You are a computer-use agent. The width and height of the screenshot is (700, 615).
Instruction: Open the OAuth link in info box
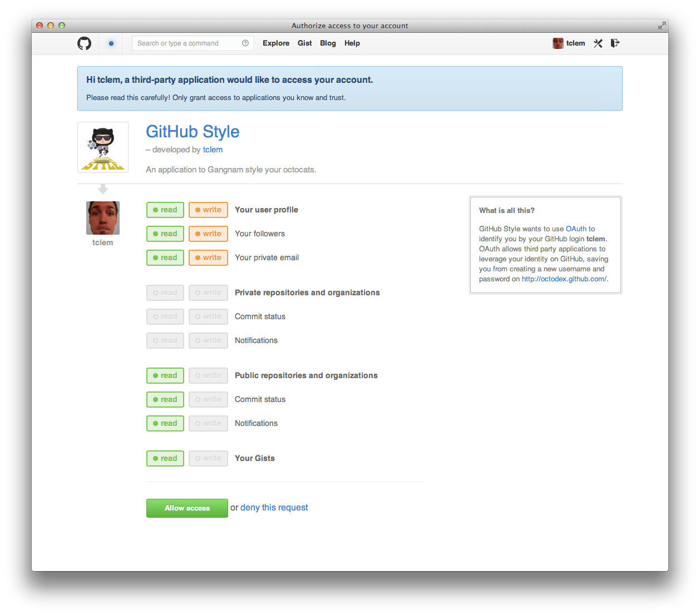(x=576, y=229)
